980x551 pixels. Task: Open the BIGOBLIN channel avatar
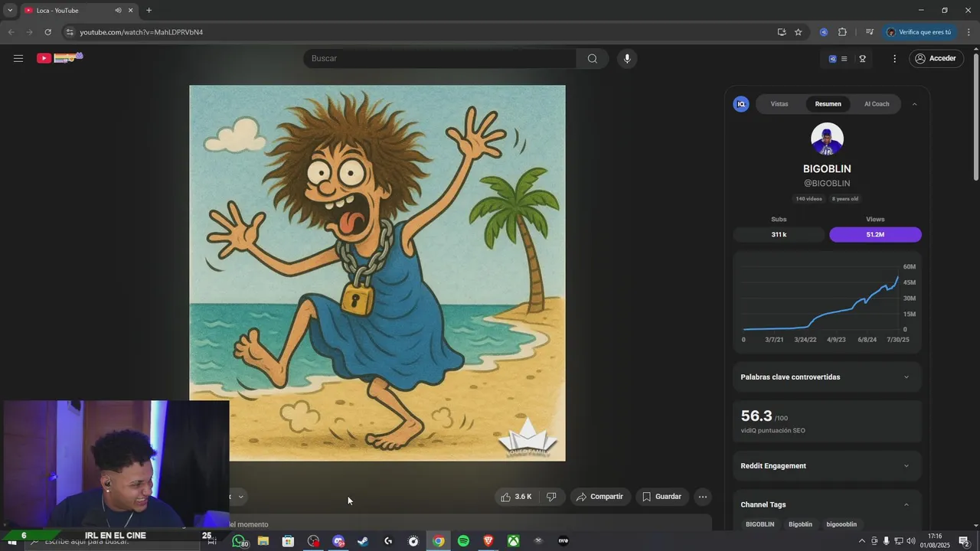[x=827, y=139]
